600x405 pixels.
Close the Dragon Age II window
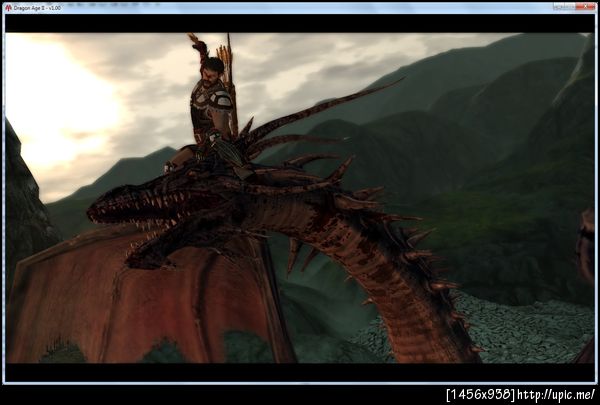pyautogui.click(x=585, y=6)
